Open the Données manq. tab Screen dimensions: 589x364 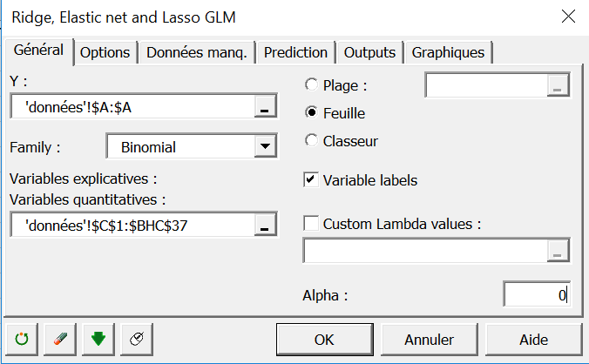pos(197,52)
